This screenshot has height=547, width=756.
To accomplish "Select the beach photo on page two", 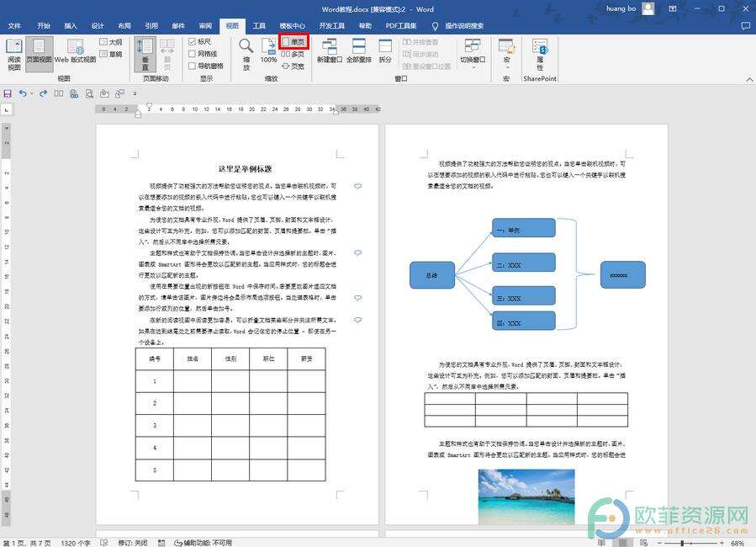I will pyautogui.click(x=526, y=497).
